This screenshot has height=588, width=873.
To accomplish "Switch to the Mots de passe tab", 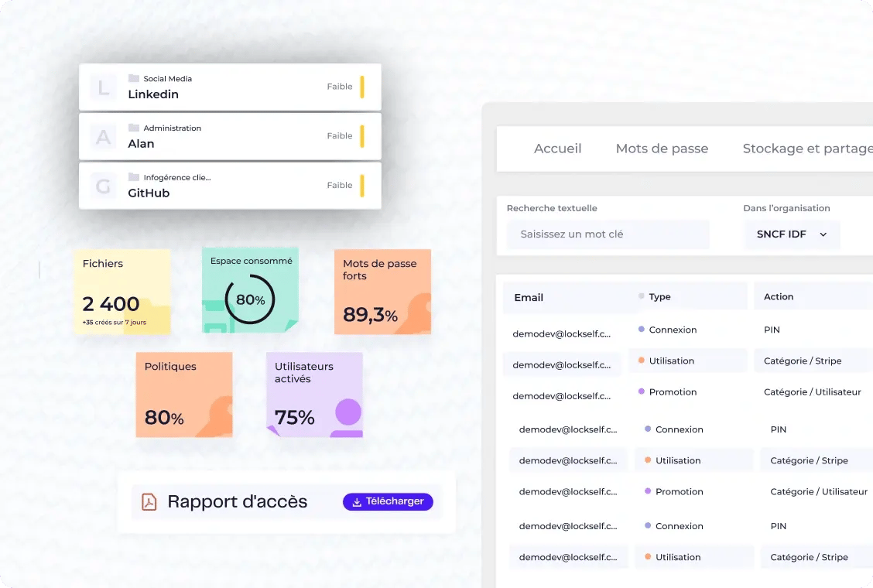I will point(662,149).
